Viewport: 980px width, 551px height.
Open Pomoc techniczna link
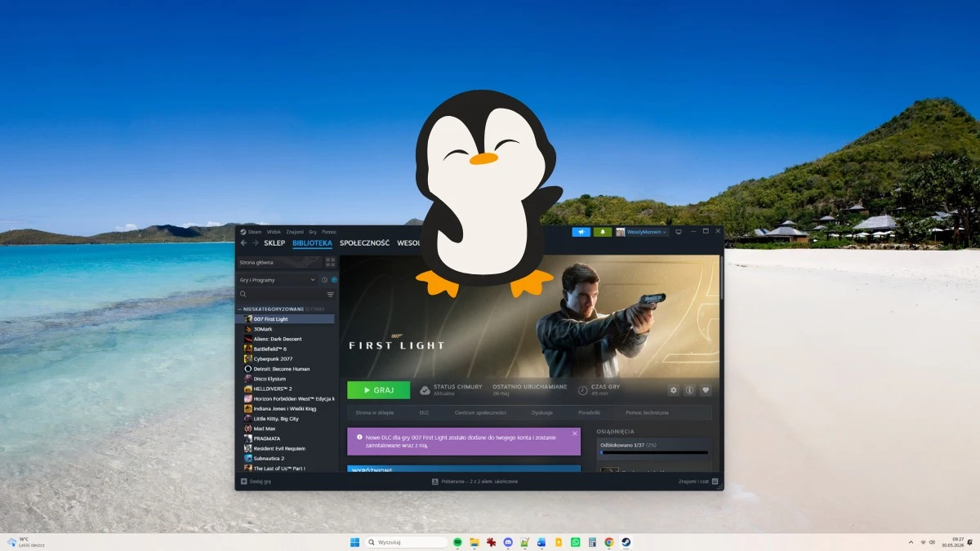click(647, 413)
